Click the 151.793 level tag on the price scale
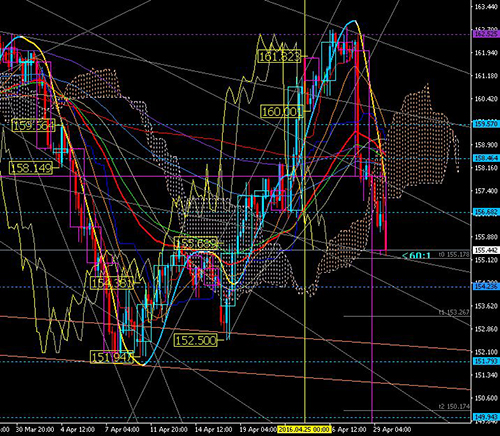 tap(486, 361)
